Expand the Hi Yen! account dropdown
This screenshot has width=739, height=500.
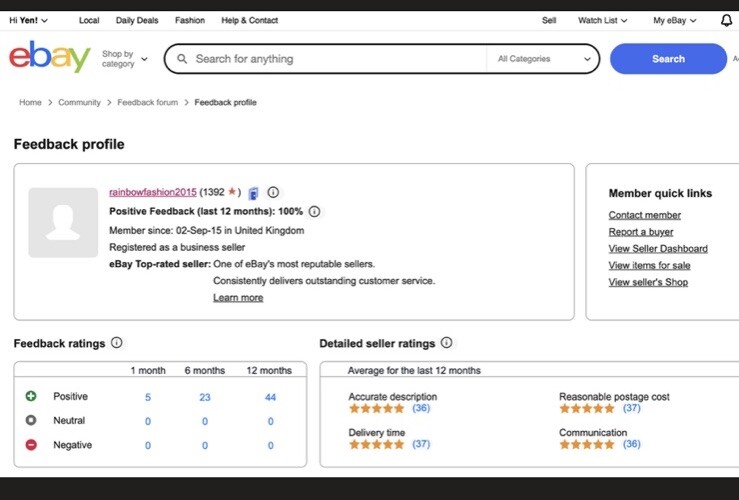click(28, 20)
